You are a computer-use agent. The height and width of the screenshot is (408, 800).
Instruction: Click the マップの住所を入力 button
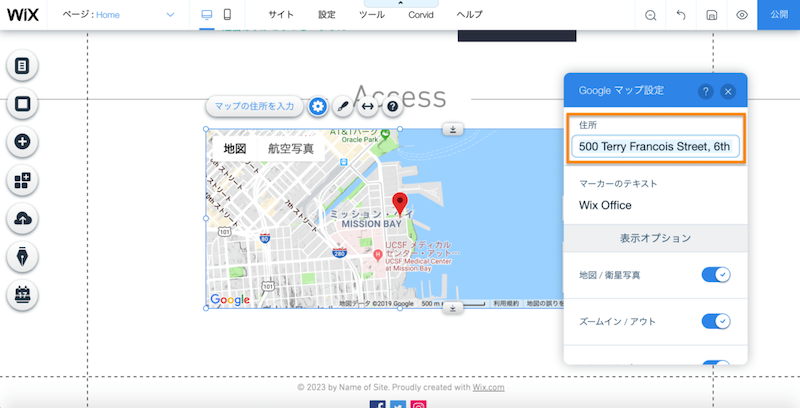tap(255, 107)
